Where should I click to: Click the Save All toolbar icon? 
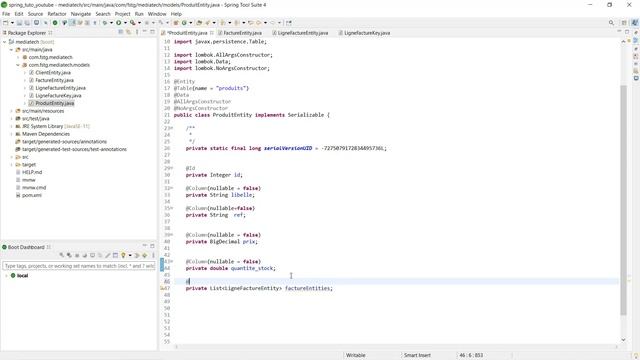(27, 23)
